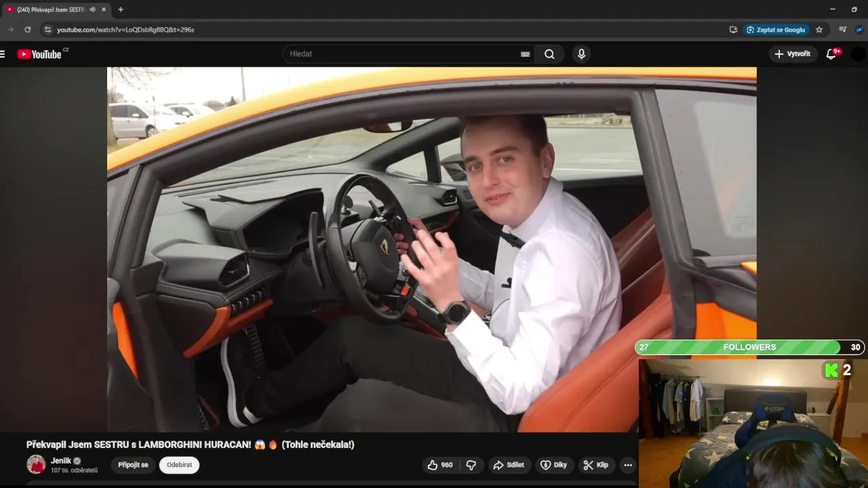This screenshot has width=868, height=488.
Task: Start voice search with the microphone icon
Action: pos(581,54)
